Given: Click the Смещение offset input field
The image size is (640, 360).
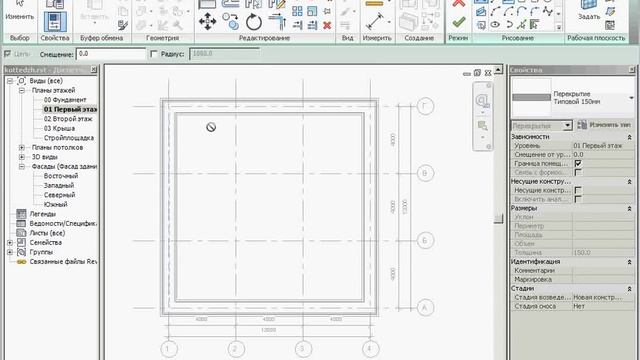Looking at the screenshot, I should click(111, 54).
